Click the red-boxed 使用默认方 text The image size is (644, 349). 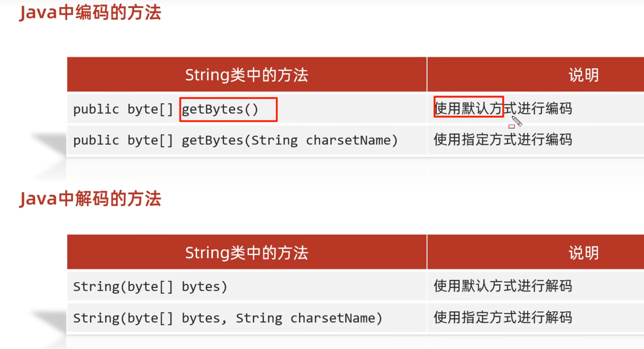click(469, 107)
